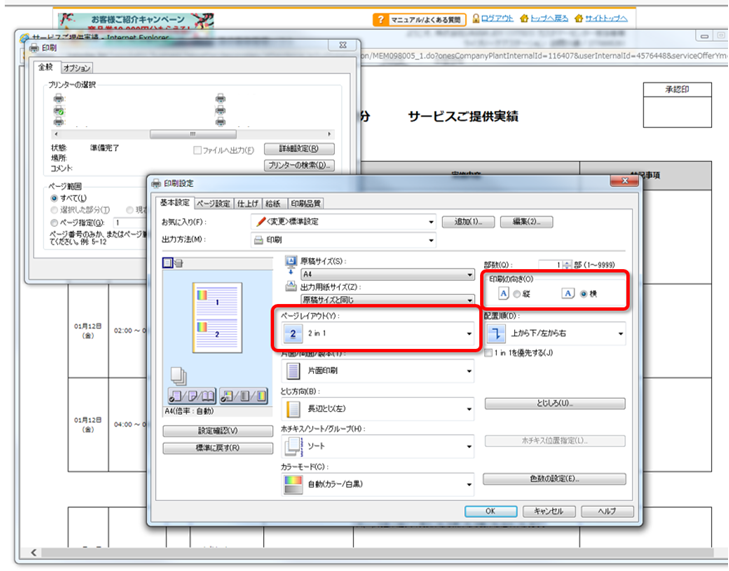Screen dimensions: 729x571
Task: Click the help question mark icon on webpage
Action: (x=381, y=20)
